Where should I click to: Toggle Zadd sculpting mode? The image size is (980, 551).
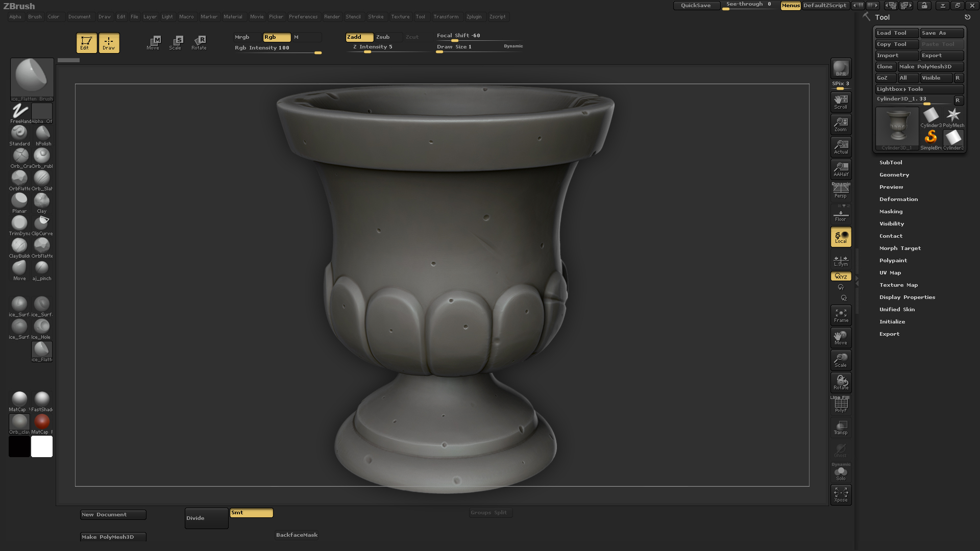click(359, 37)
